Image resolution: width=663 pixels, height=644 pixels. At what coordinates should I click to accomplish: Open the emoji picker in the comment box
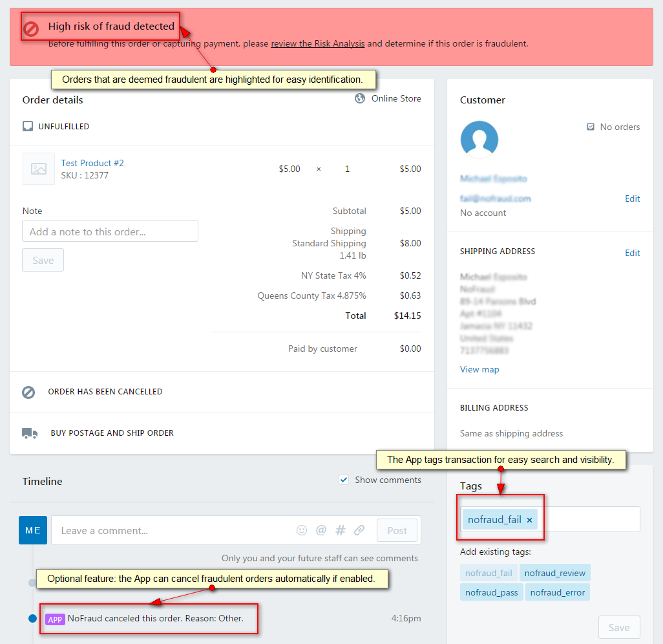(301, 530)
